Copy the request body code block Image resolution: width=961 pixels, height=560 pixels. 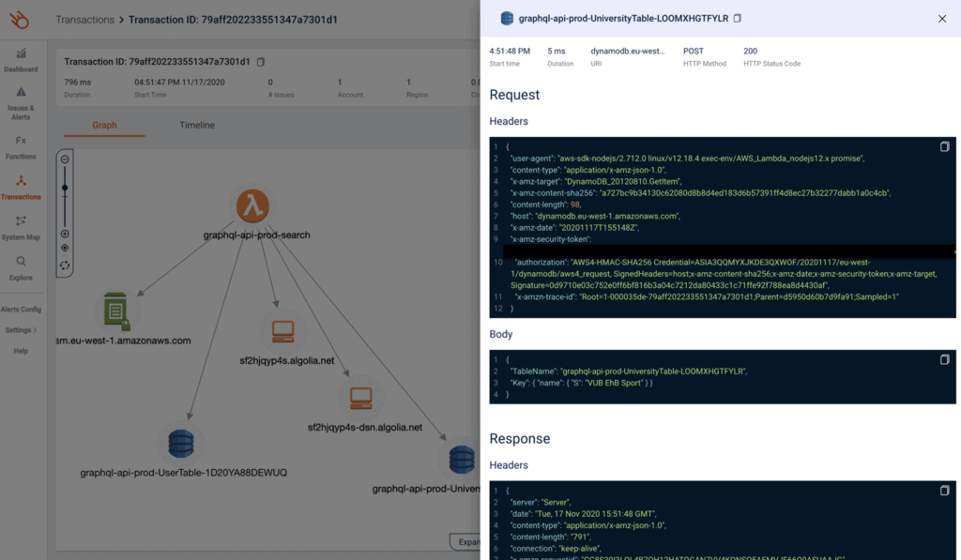click(x=944, y=359)
